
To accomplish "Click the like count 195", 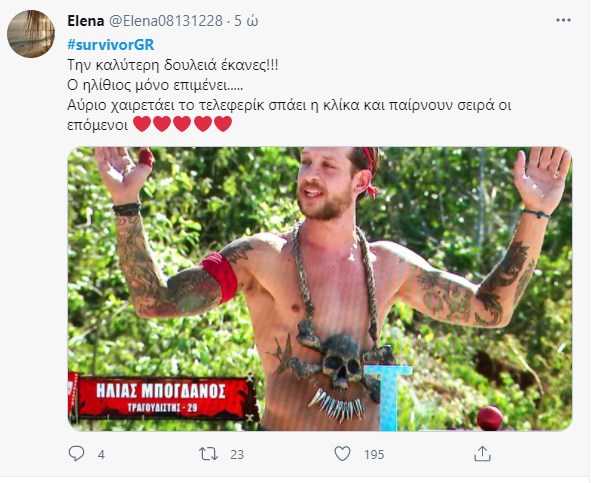I will 374,455.
